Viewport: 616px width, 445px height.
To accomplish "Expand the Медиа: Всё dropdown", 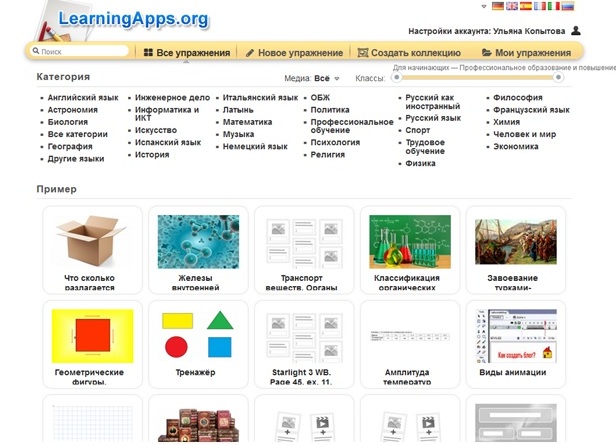I will [x=312, y=79].
